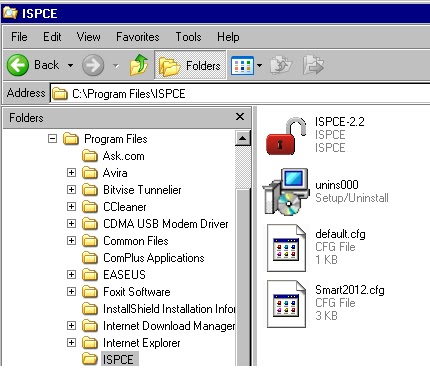
Task: Expand the CDMA USB Modem Driver node
Action: 71,223
